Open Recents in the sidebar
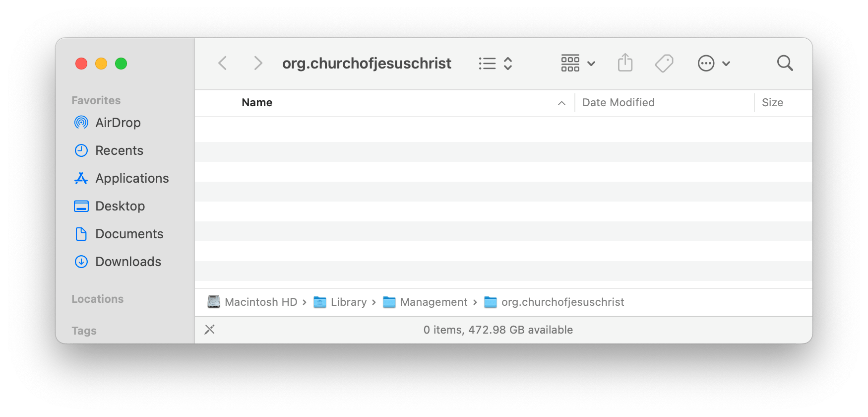This screenshot has height=417, width=868. [x=119, y=150]
